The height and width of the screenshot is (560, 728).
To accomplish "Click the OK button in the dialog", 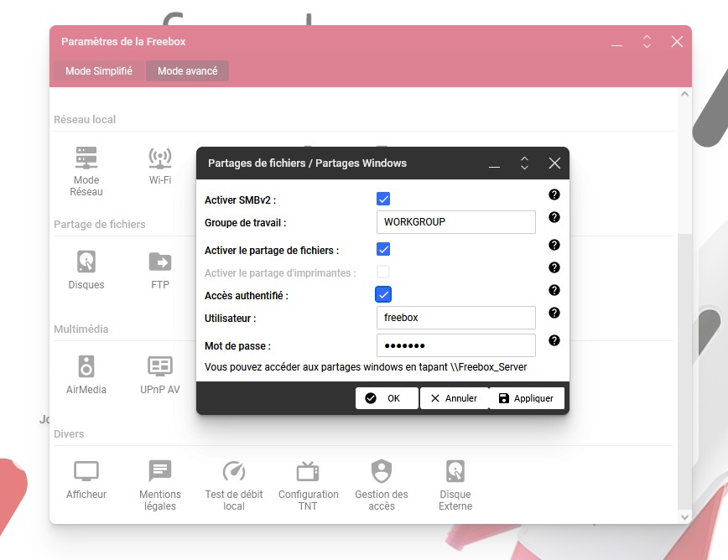I will [x=386, y=398].
